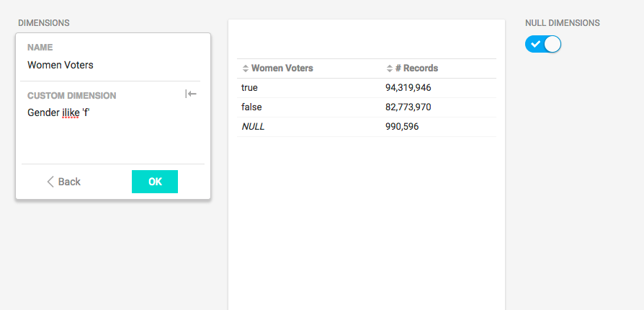Click into the Gender ilike 'f' expression

pyautogui.click(x=58, y=112)
